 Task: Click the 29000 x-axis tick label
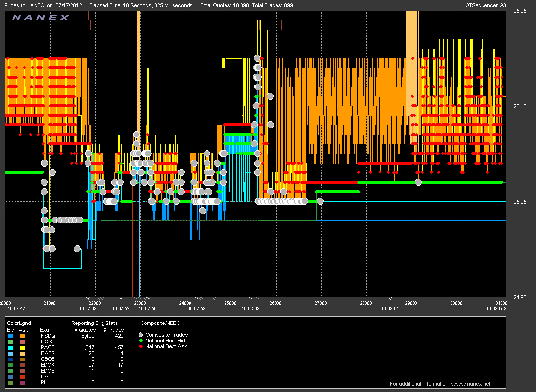coord(411,303)
